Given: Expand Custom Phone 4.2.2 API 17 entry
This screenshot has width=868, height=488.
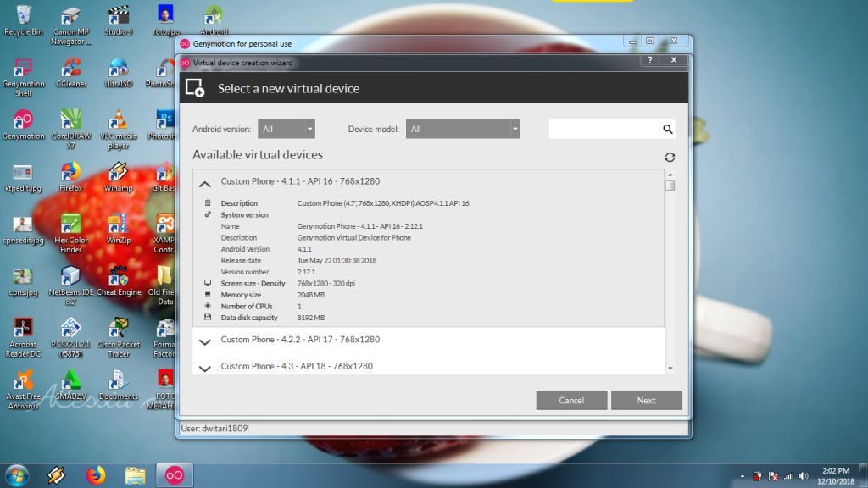Looking at the screenshot, I should [x=204, y=341].
